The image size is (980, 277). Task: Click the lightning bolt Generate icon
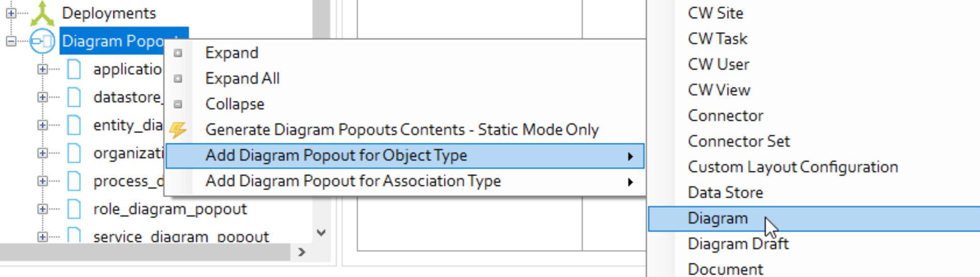click(178, 130)
